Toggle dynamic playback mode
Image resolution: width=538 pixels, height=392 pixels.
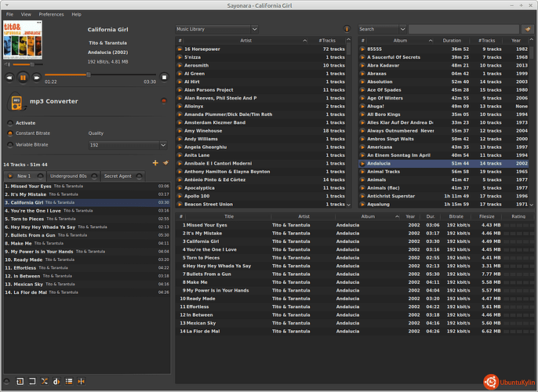tap(56, 381)
